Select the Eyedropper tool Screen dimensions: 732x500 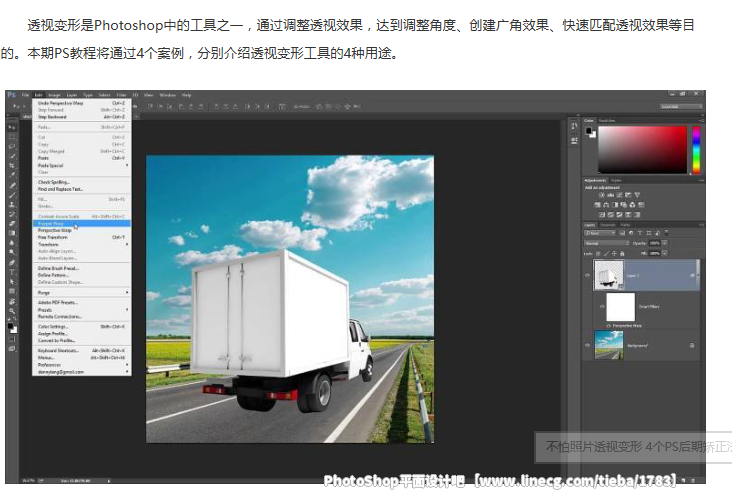(x=12, y=175)
